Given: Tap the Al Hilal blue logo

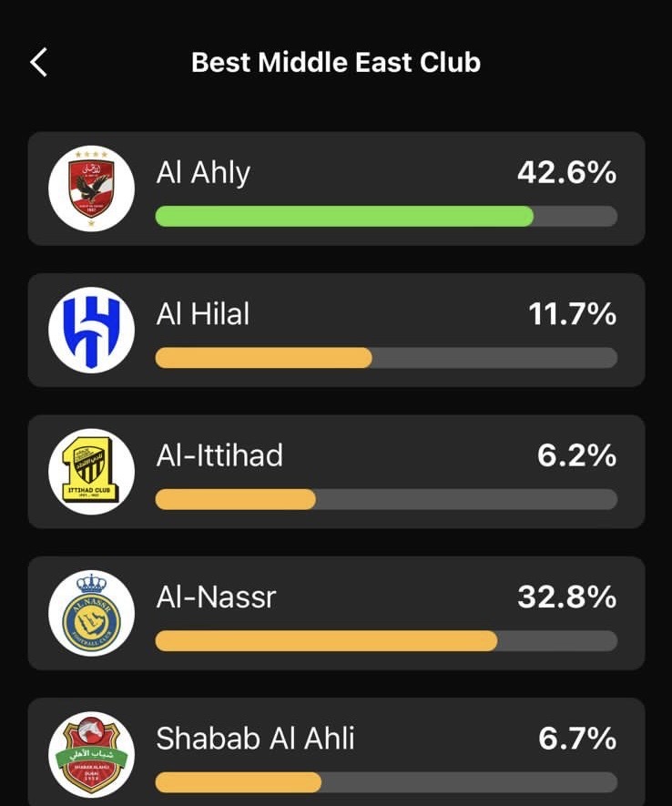Looking at the screenshot, I should [x=91, y=330].
